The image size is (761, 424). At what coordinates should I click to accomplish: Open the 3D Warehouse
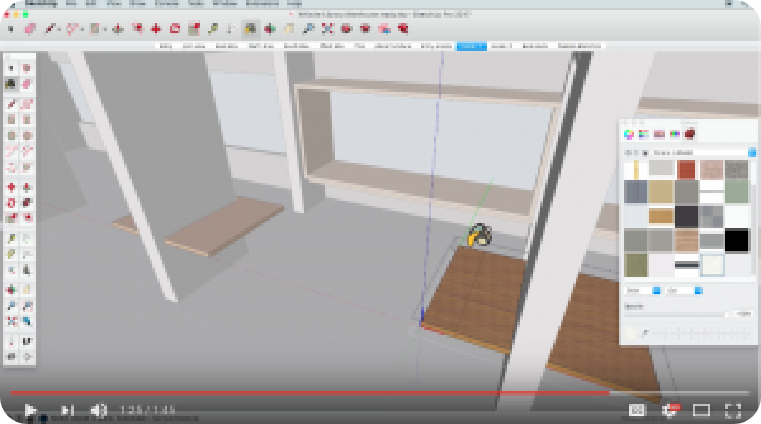346,29
